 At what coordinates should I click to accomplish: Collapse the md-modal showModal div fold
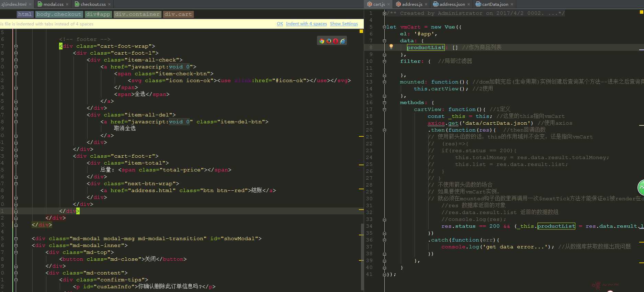[x=16, y=238]
